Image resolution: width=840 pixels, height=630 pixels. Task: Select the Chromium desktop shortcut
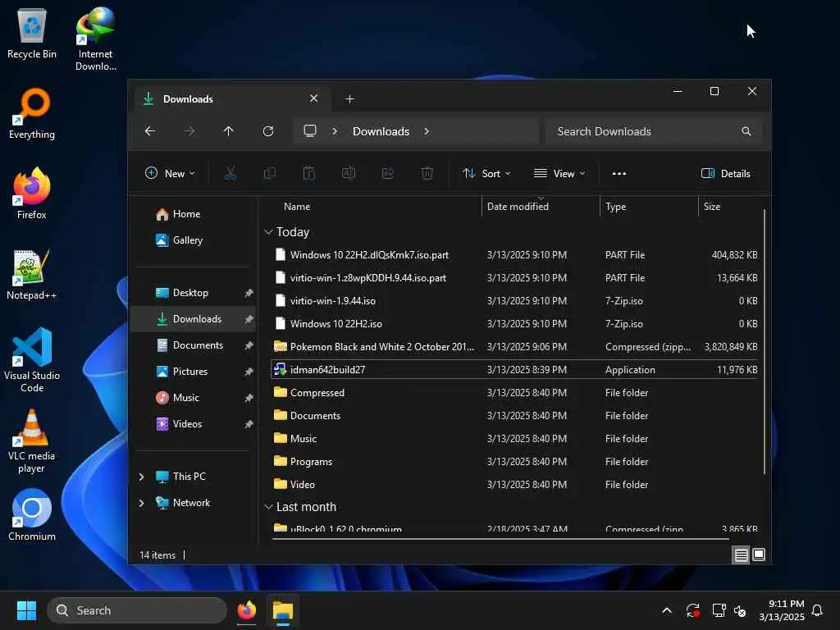[x=32, y=515]
